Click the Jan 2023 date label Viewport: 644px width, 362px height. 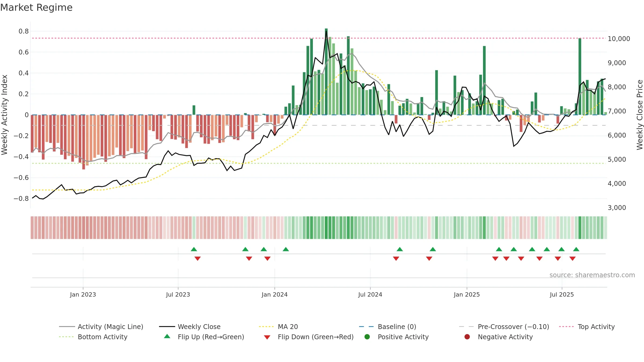[83, 294]
